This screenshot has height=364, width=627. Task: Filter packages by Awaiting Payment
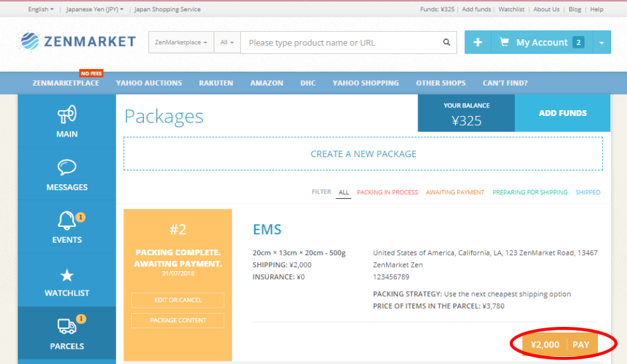[x=455, y=192]
